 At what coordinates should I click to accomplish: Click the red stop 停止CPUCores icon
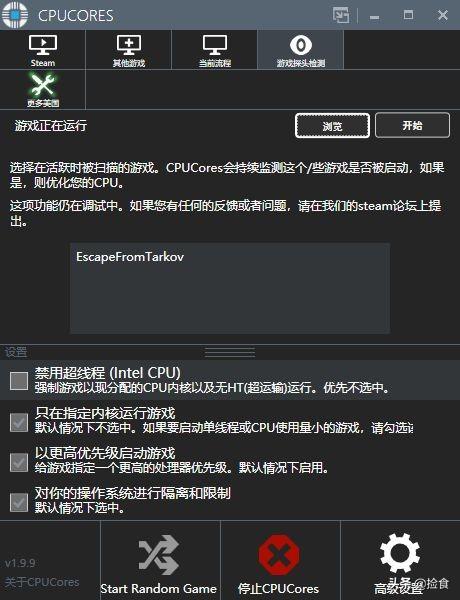tap(279, 554)
